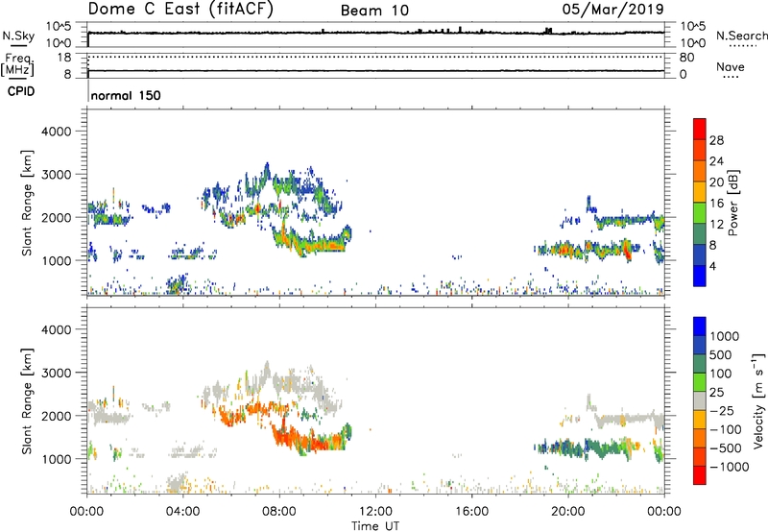Click the '-100' label on the velocity color bar

click(x=725, y=429)
